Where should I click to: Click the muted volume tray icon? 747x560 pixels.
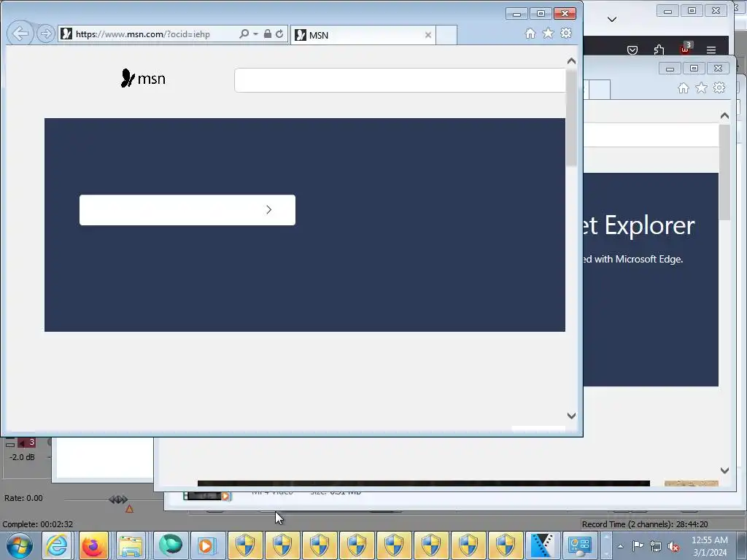click(x=673, y=546)
